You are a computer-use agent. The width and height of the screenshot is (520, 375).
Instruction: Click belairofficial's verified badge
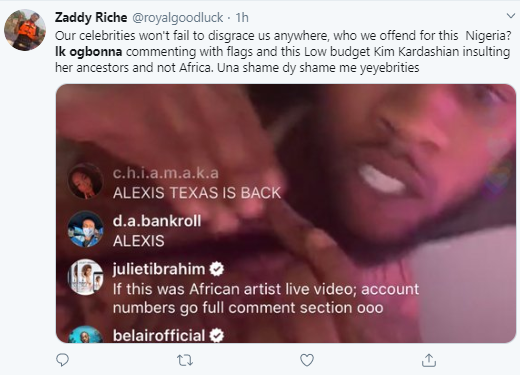coord(217,336)
